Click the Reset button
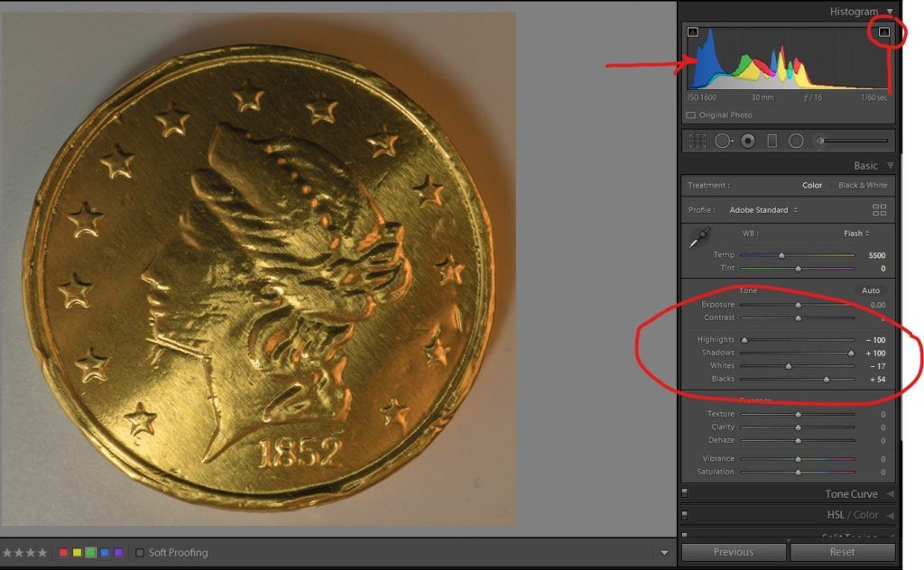This screenshot has height=570, width=924. (x=842, y=552)
